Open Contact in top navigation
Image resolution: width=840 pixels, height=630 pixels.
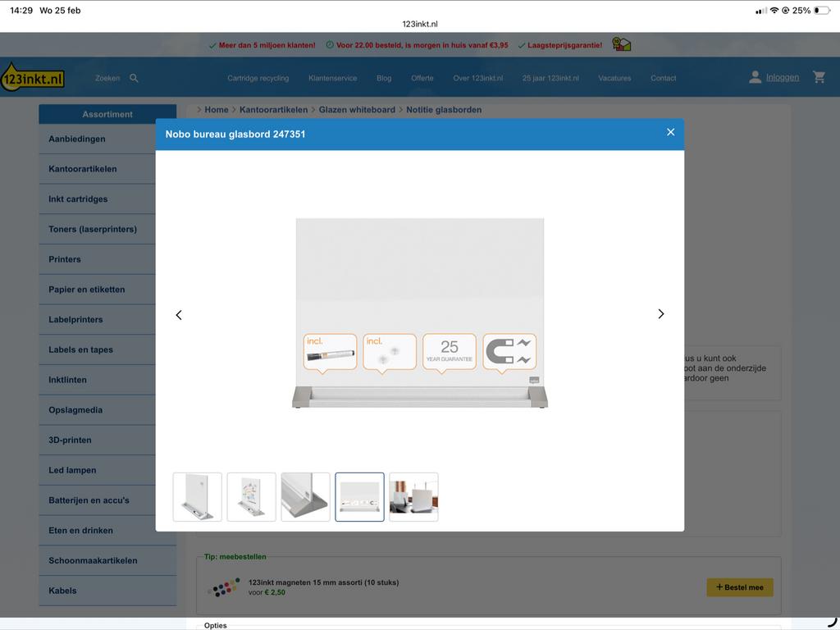tap(663, 78)
